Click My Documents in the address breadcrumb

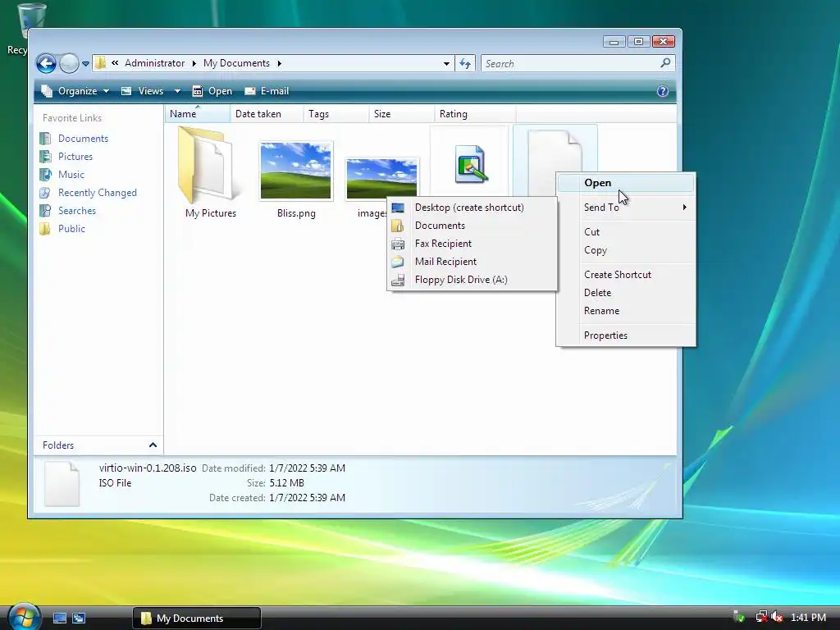tap(236, 63)
